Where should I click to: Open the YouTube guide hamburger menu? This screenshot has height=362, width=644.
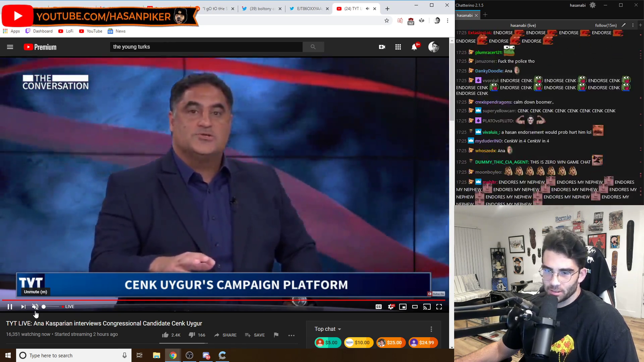[x=10, y=47]
